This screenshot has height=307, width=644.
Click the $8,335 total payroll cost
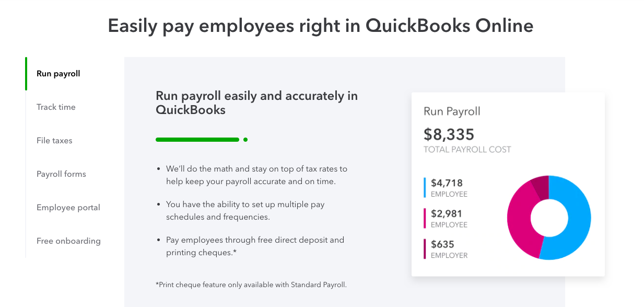pos(449,135)
